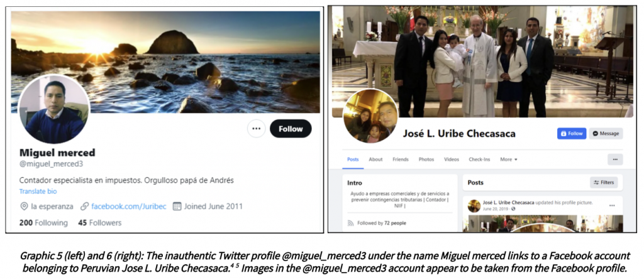
Task: Open the 45 Followers list
Action: tap(100, 223)
